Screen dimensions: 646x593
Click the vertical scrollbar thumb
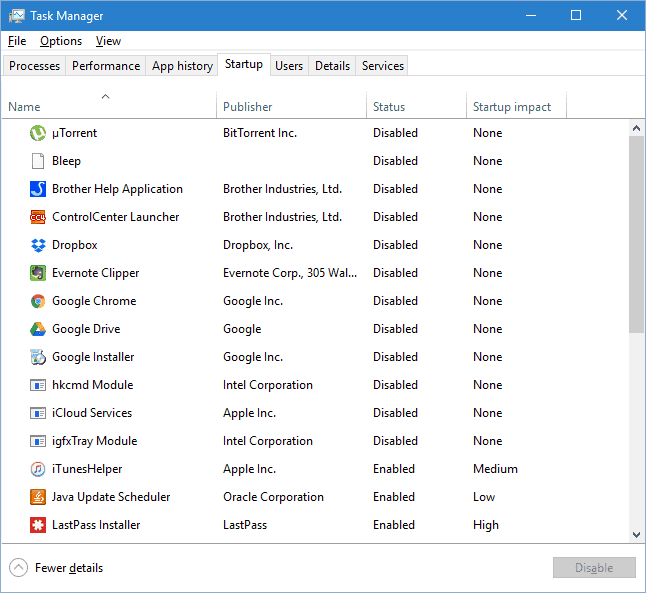point(636,234)
